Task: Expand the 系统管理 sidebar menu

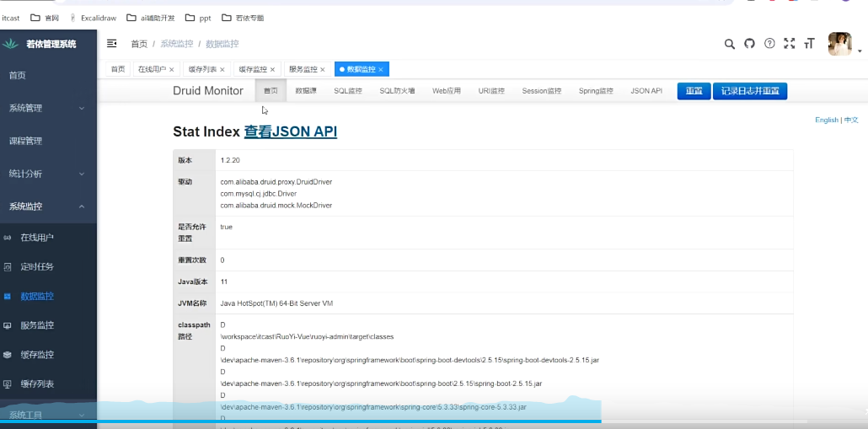Action: click(48, 108)
